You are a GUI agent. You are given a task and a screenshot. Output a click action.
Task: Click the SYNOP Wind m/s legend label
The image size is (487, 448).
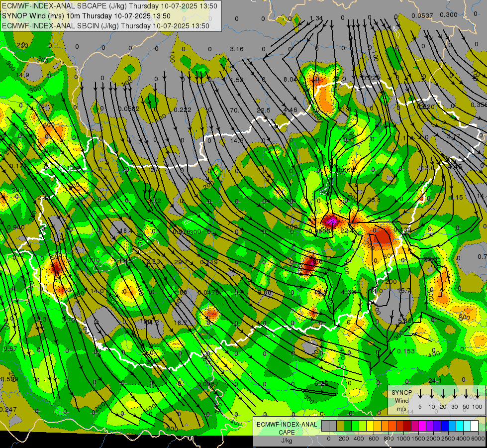tap(401, 400)
